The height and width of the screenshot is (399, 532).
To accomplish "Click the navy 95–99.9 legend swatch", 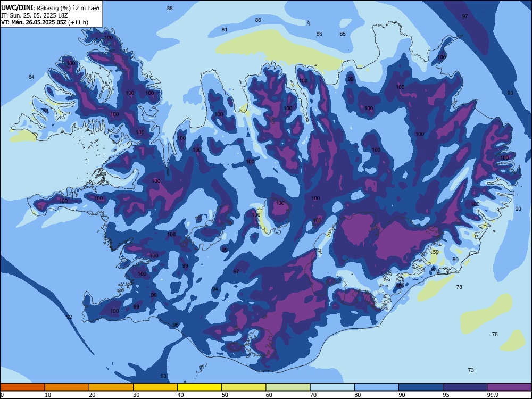I will click(465, 387).
